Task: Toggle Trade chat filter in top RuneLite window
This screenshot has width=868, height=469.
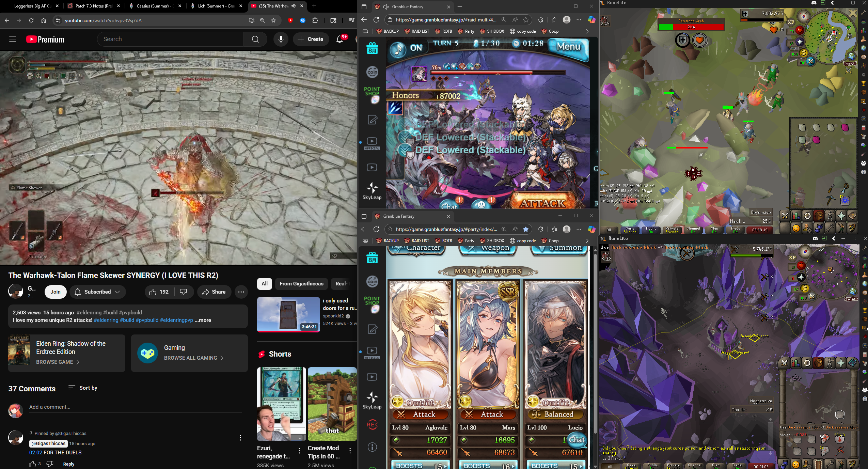Action: [735, 230]
